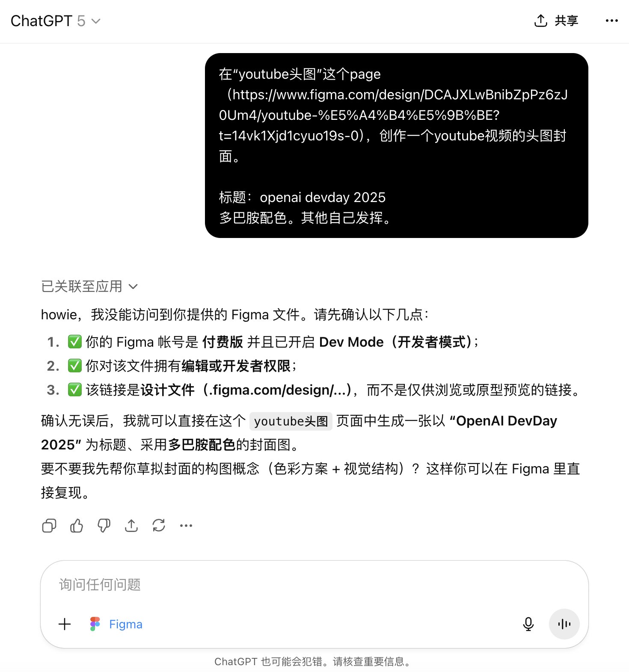Image resolution: width=629 pixels, height=672 pixels.
Task: Click the 共享 share button
Action: tap(556, 21)
